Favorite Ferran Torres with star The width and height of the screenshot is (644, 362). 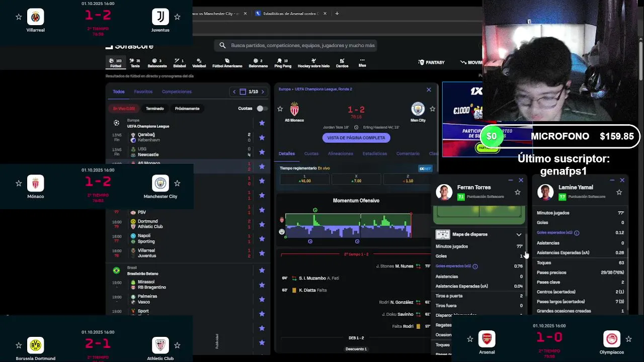click(518, 192)
